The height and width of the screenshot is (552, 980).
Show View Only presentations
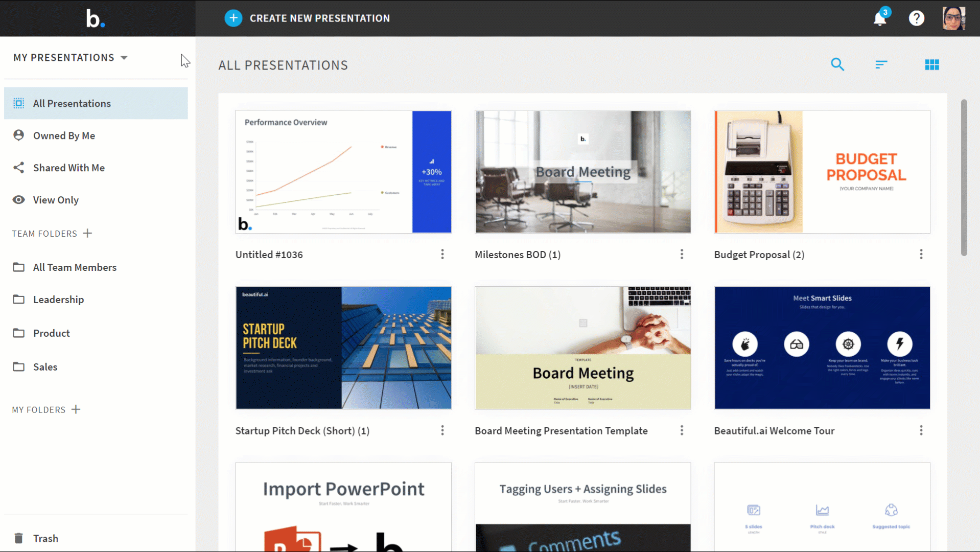[x=96, y=200]
